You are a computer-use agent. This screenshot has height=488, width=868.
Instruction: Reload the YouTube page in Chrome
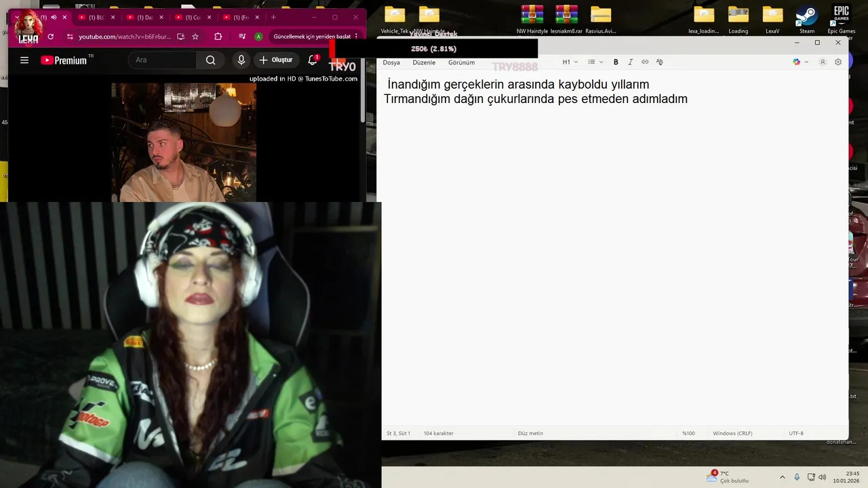click(x=50, y=37)
